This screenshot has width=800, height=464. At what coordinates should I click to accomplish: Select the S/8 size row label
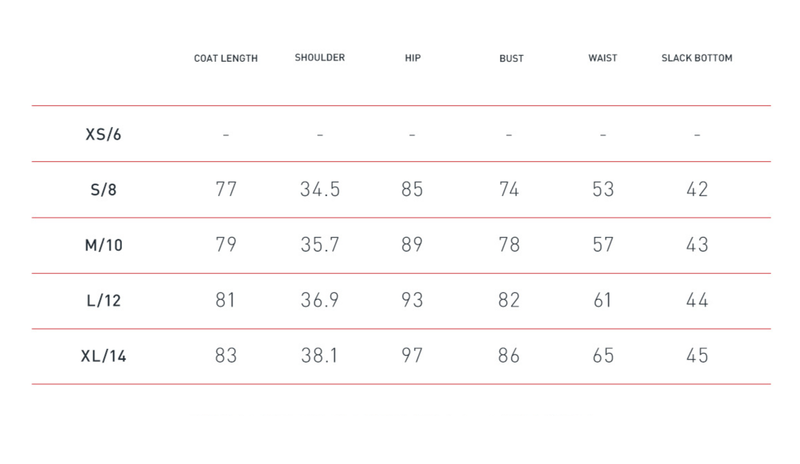[106, 189]
